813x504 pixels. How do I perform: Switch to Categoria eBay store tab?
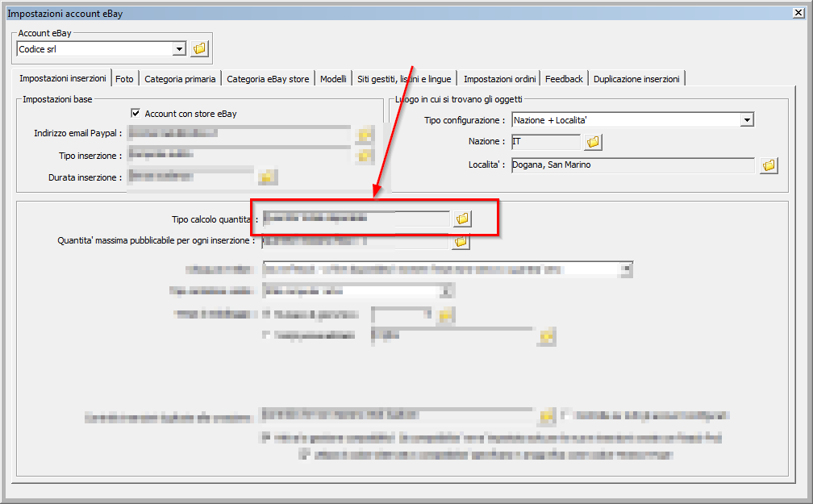[268, 79]
